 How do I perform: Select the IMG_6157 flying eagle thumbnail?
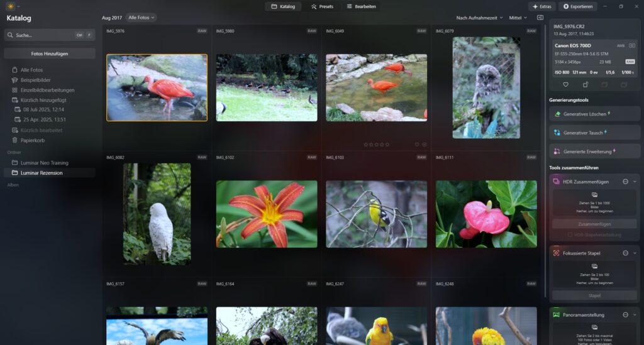157,326
